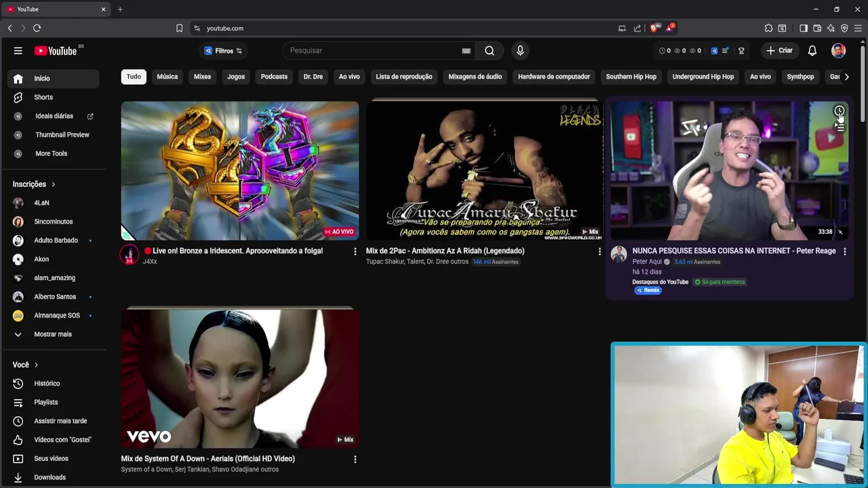Click the Criar button
The image size is (868, 488).
click(x=779, y=51)
